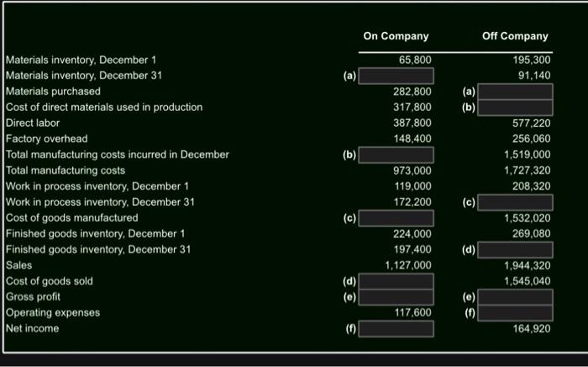588x367 pixels.
Task: Click Off Company input (e) Gross profit
Action: click(x=515, y=297)
